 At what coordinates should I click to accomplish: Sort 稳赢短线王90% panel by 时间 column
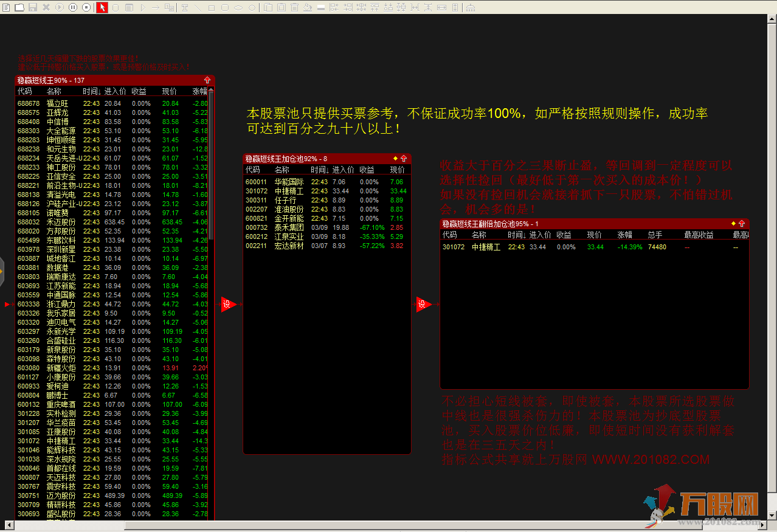(x=92, y=91)
